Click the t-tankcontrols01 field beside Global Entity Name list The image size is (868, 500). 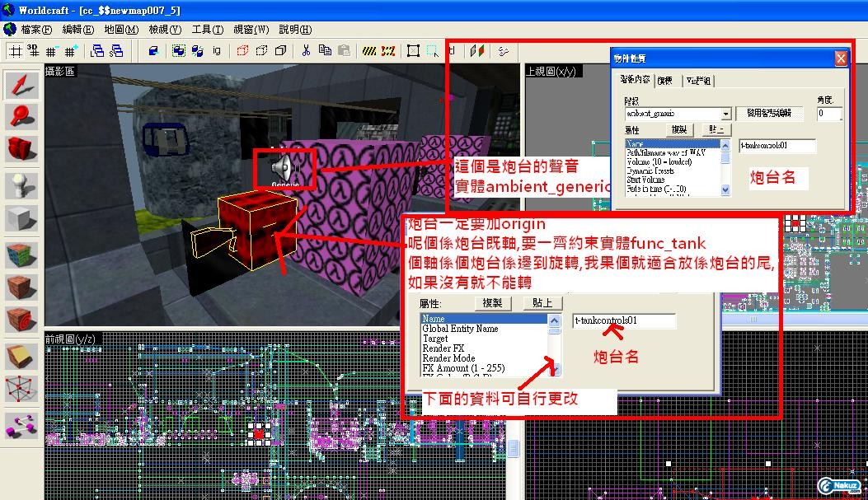(x=624, y=320)
